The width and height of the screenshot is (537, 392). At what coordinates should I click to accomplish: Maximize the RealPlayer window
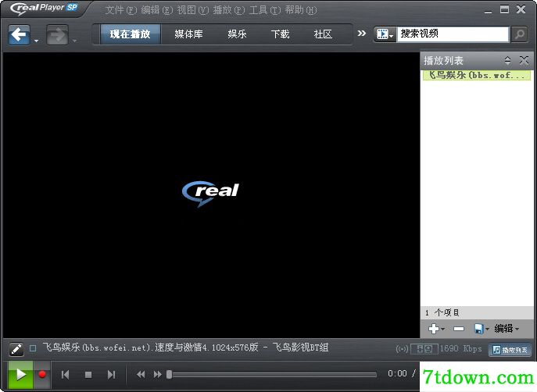(504, 9)
